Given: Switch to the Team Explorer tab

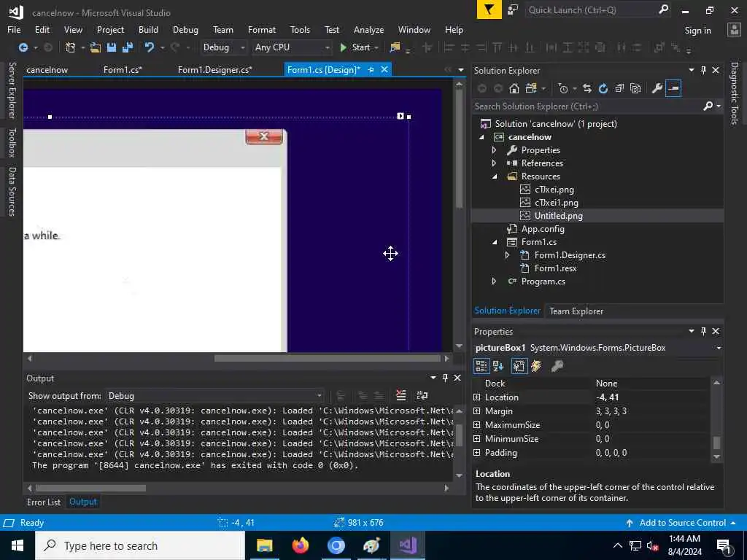Looking at the screenshot, I should click(x=576, y=311).
